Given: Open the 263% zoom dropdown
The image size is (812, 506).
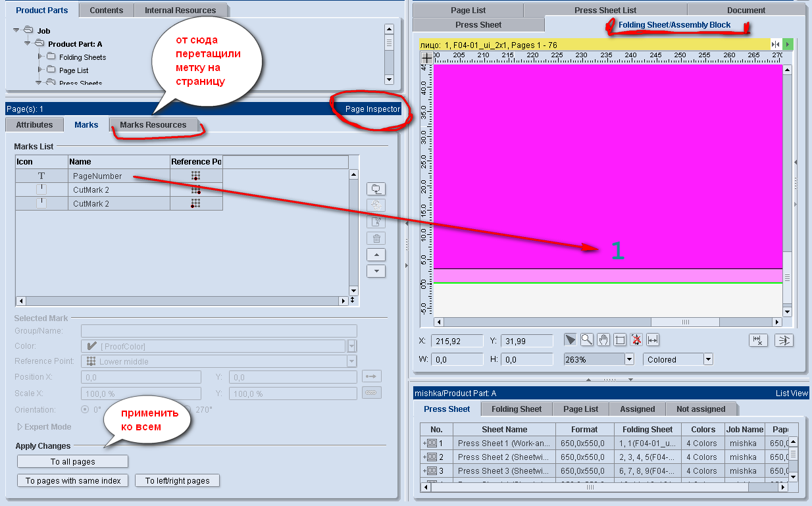Looking at the screenshot, I should [630, 359].
